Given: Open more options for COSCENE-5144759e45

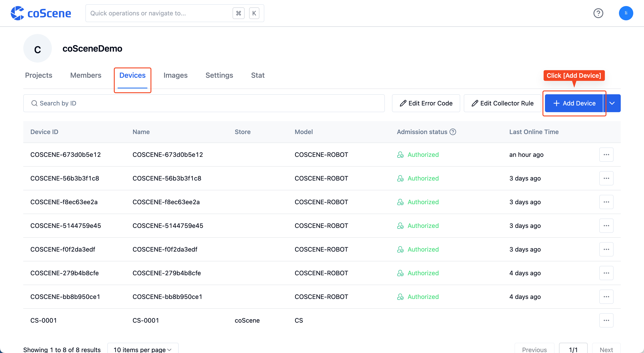Looking at the screenshot, I should 606,226.
